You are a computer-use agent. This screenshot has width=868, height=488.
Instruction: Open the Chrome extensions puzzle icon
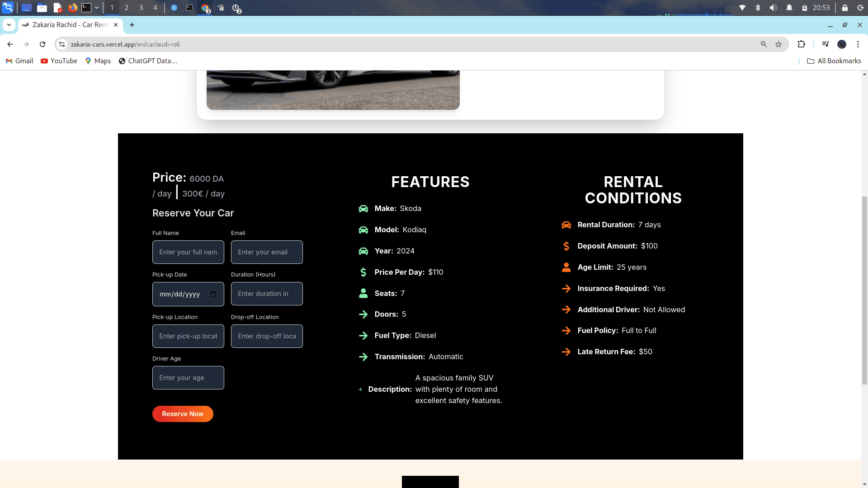(x=802, y=44)
